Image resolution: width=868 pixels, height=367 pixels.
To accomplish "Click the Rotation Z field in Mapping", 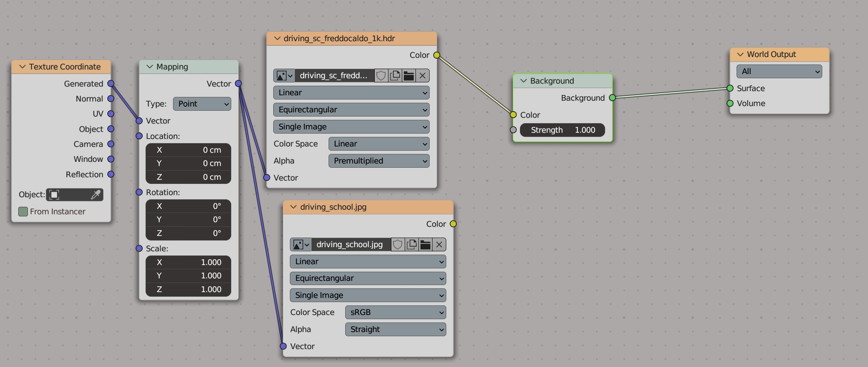I will pos(188,233).
